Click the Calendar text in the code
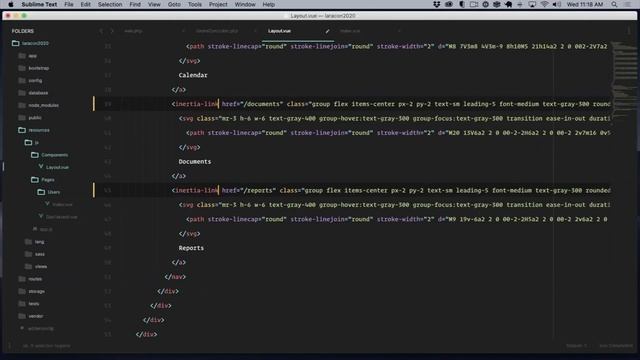Screen dimensions: 640x360 [x=193, y=75]
